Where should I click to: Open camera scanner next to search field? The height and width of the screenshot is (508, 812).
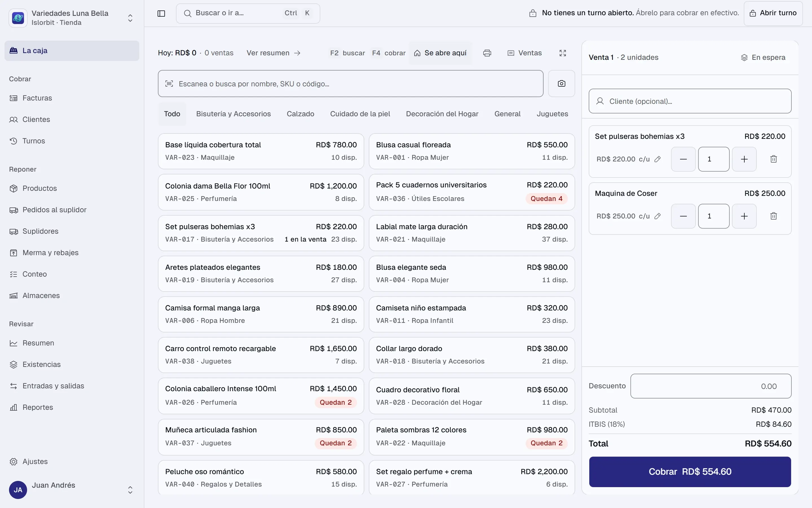[561, 84]
